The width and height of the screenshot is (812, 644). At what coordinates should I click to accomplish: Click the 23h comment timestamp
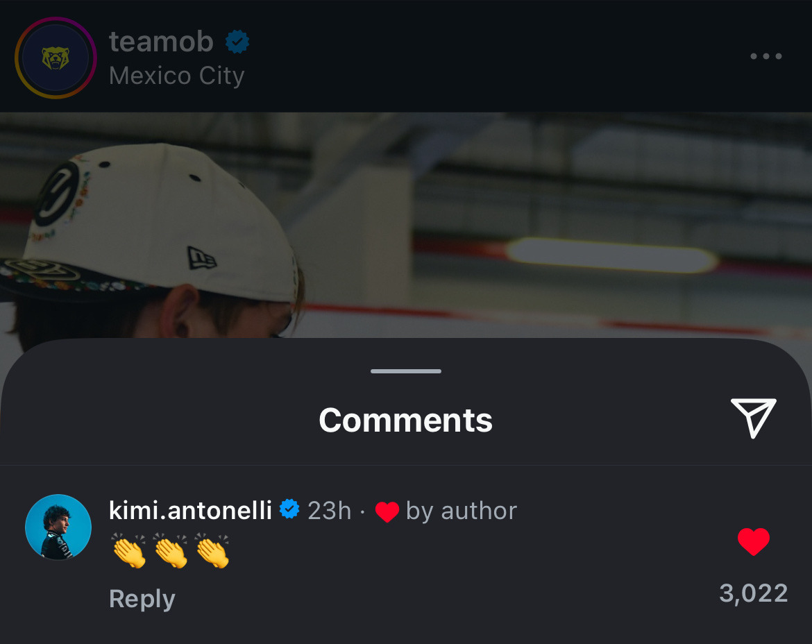click(330, 511)
